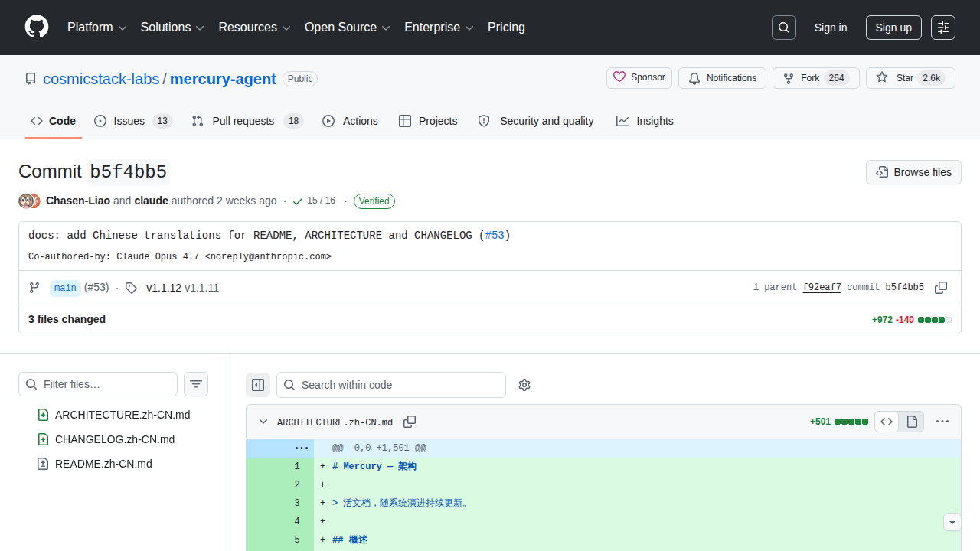Click the Sign in link
Viewport: 980px width, 551px height.
point(831,28)
